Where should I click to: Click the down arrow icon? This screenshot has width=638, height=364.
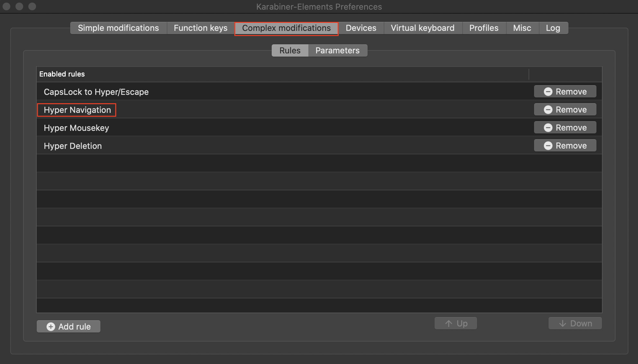point(563,323)
